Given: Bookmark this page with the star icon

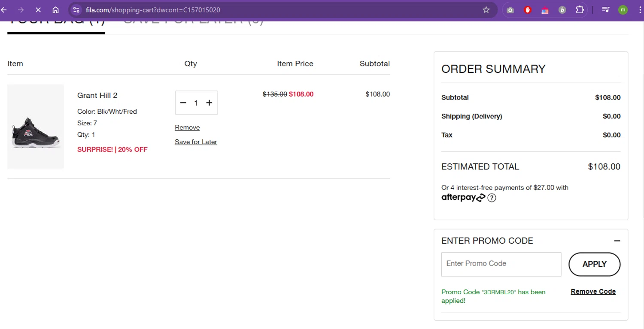Looking at the screenshot, I should pos(486,10).
